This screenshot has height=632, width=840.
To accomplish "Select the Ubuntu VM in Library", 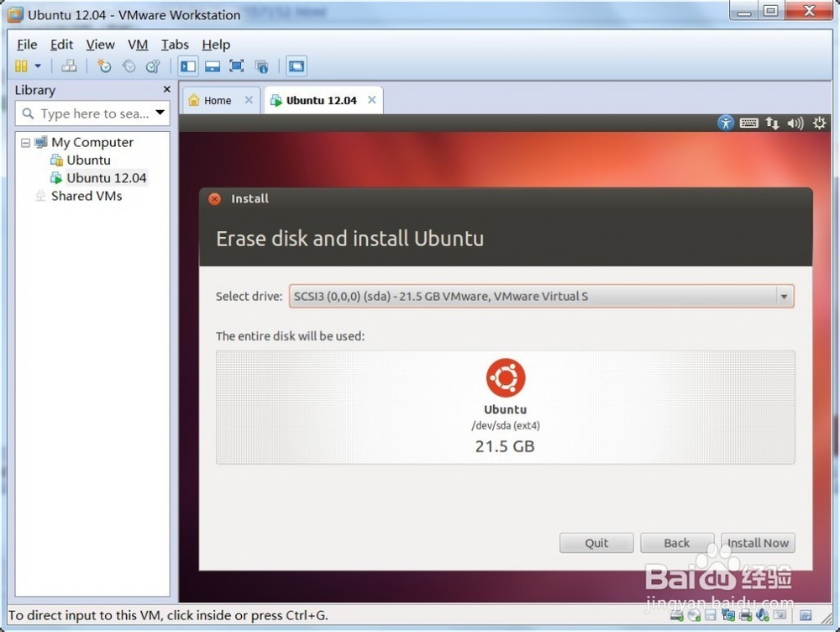I will click(88, 160).
